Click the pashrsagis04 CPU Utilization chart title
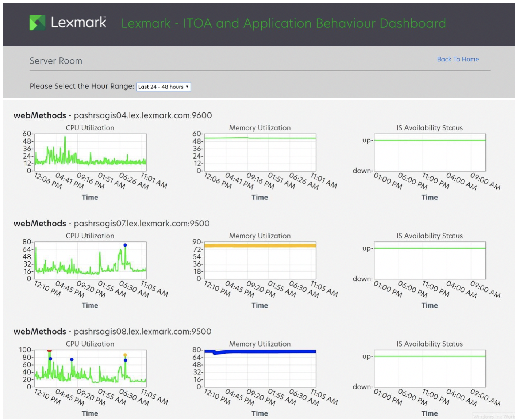Image resolution: width=519 pixels, height=420 pixels. click(90, 128)
